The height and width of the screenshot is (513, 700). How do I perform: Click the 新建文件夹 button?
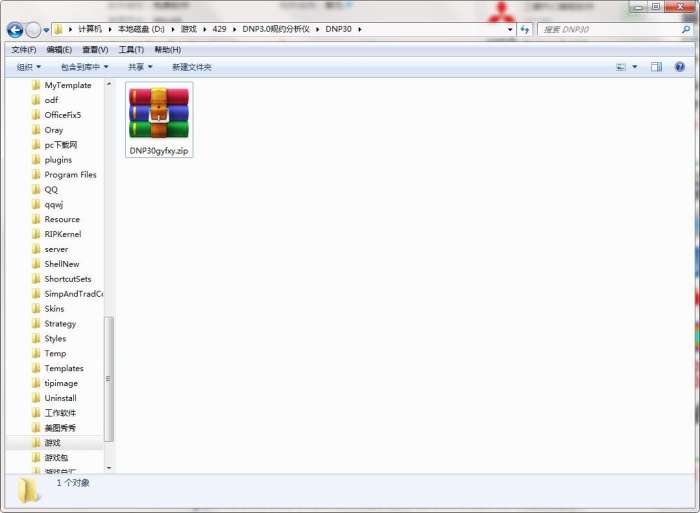pyautogui.click(x=192, y=67)
